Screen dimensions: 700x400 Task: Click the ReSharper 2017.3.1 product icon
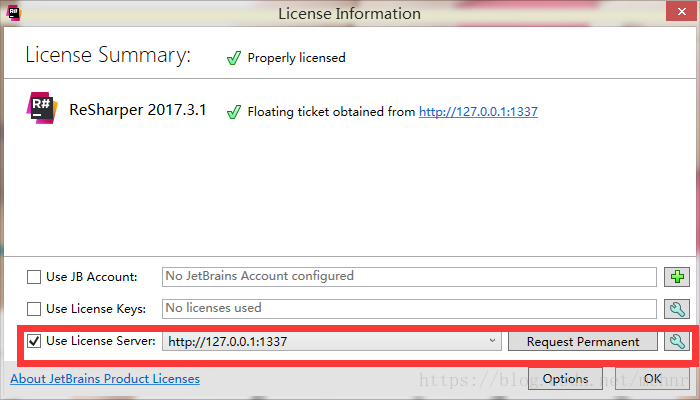point(42,108)
